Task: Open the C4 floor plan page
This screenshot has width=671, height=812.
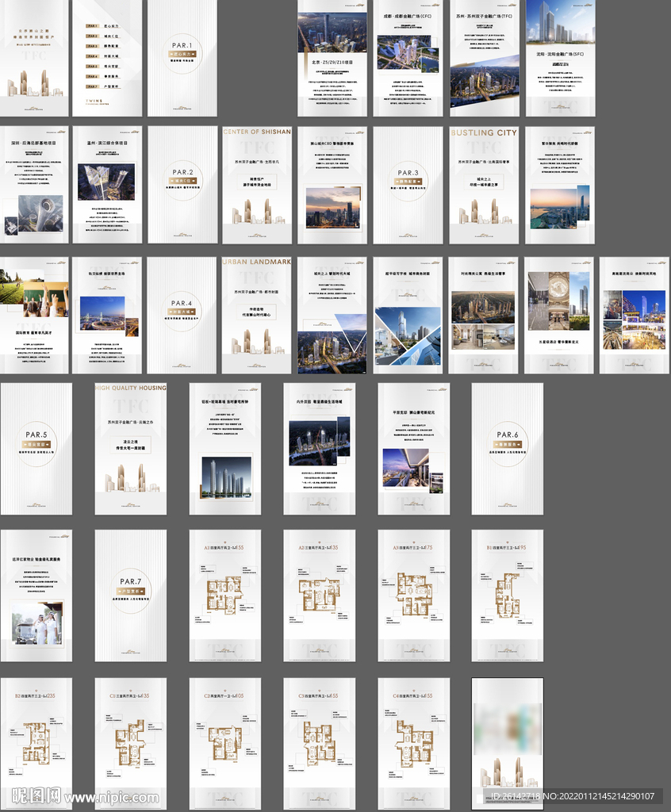Action: (x=413, y=744)
